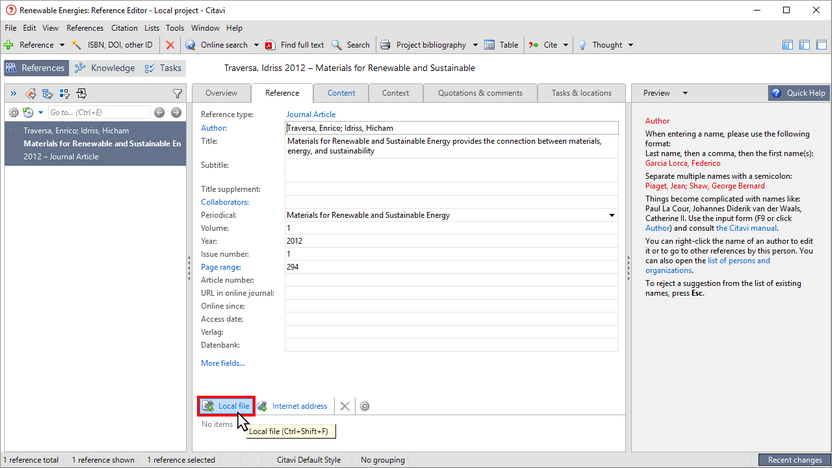Open the Overview tab
The width and height of the screenshot is (832, 468).
point(221,93)
